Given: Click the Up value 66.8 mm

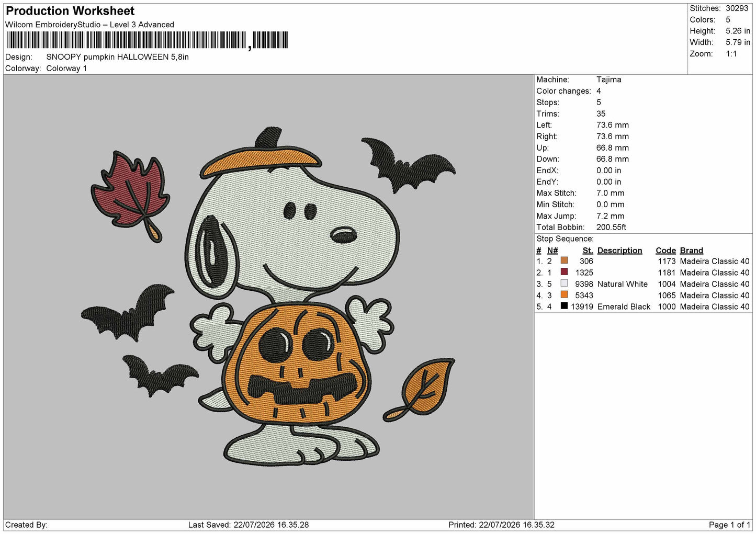Looking at the screenshot, I should 613,148.
